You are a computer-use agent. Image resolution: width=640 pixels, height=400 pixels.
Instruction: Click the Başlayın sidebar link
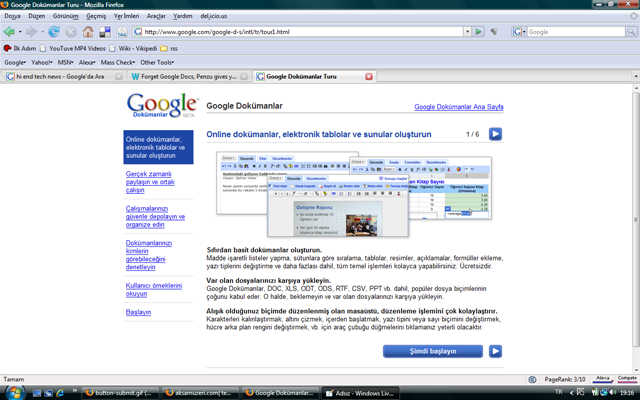tap(138, 312)
